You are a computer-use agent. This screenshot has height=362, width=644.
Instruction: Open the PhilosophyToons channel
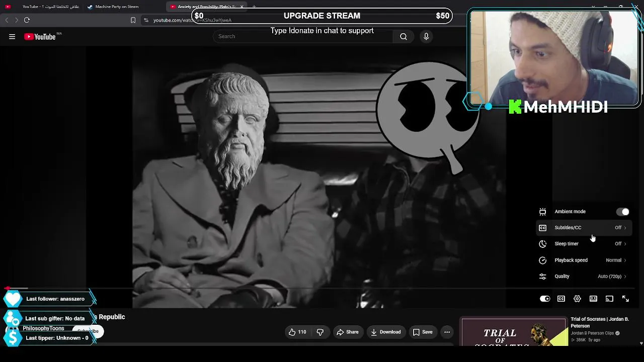point(43,328)
